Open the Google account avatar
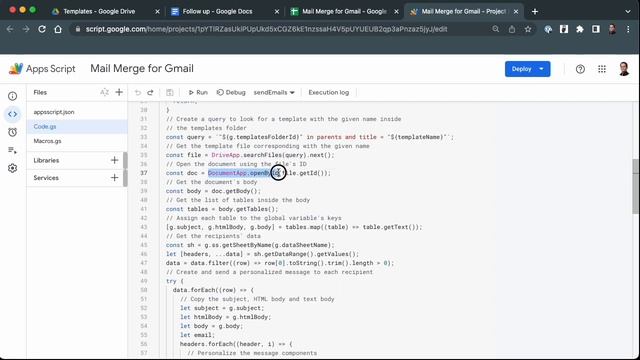 [x=624, y=69]
